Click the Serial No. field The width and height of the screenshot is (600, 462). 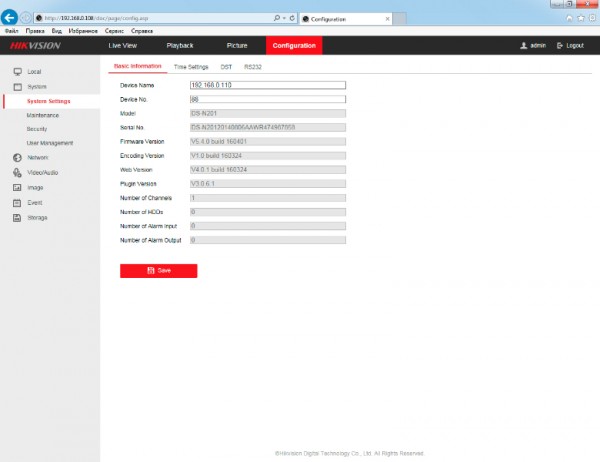click(x=268, y=127)
